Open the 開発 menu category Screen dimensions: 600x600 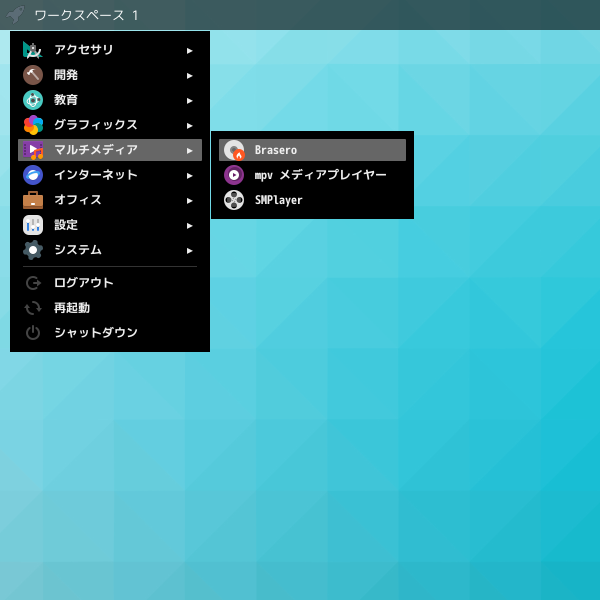point(110,75)
